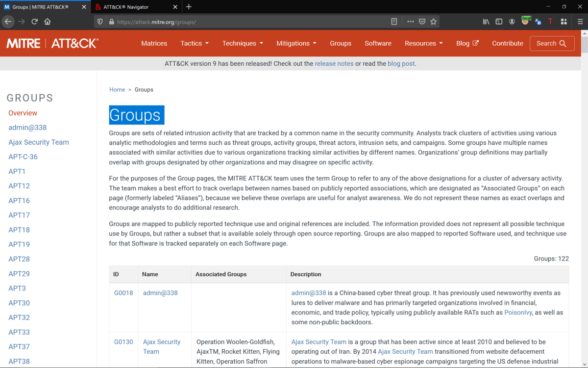This screenshot has width=588, height=368.
Task: Click the extension icon with local badge
Action: (526, 20)
